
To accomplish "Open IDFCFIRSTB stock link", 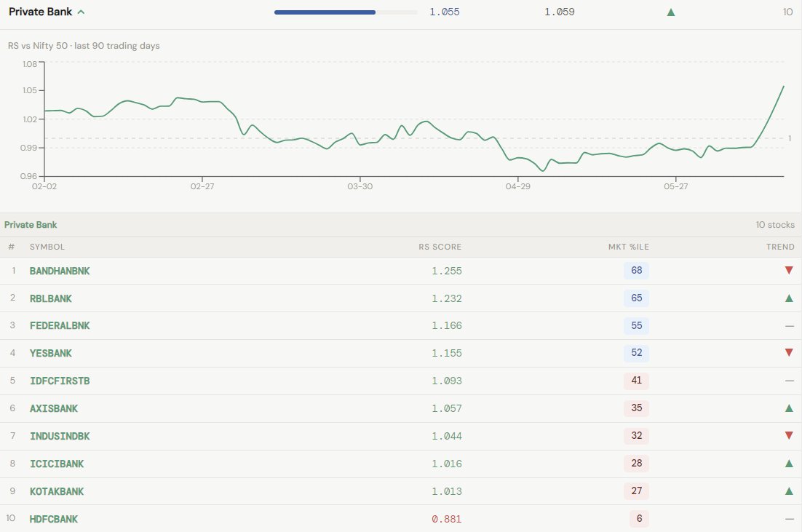I will click(60, 381).
